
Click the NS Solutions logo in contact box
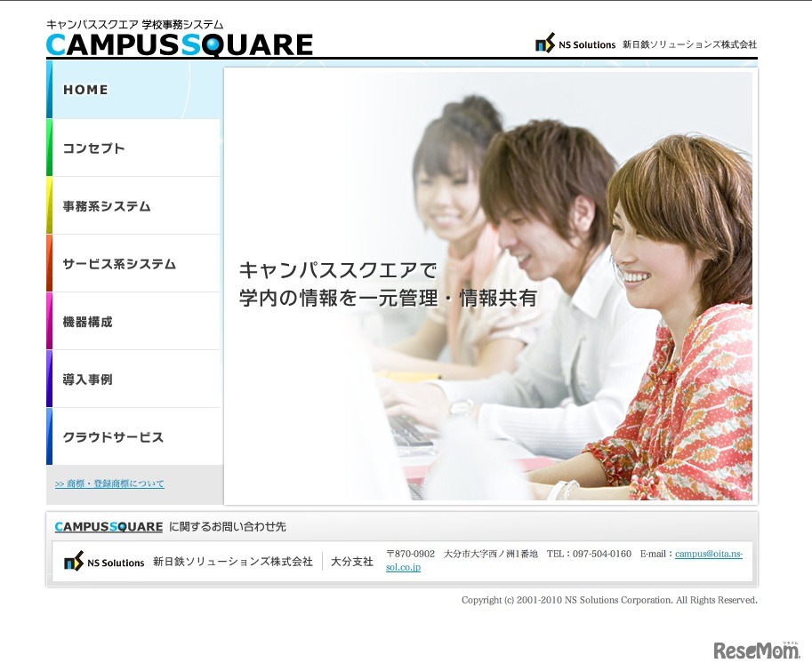[x=104, y=562]
